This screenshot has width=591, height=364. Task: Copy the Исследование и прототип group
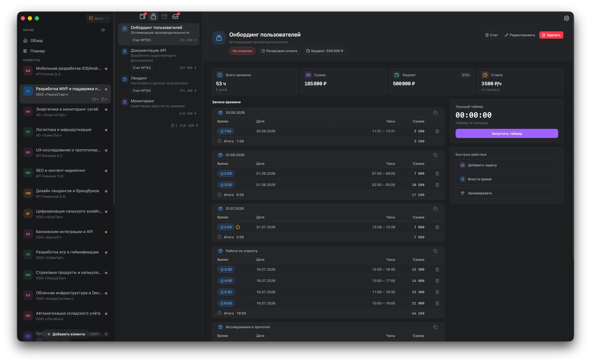point(435,327)
